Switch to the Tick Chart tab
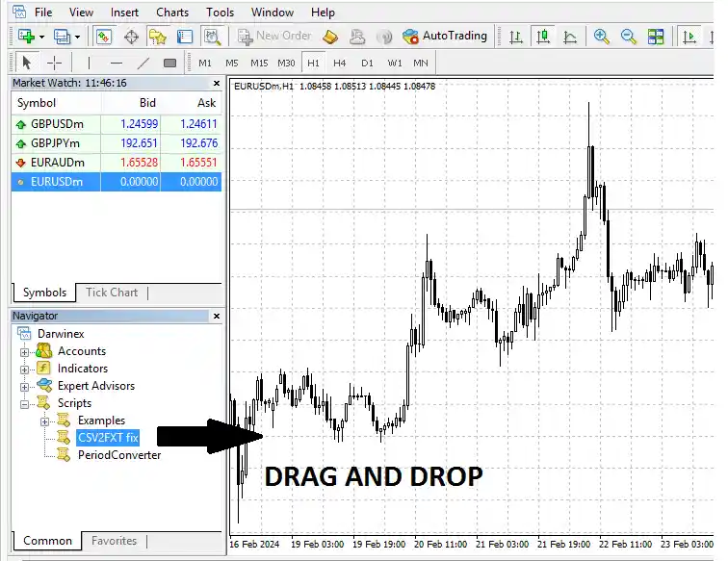The image size is (728, 561). [112, 293]
